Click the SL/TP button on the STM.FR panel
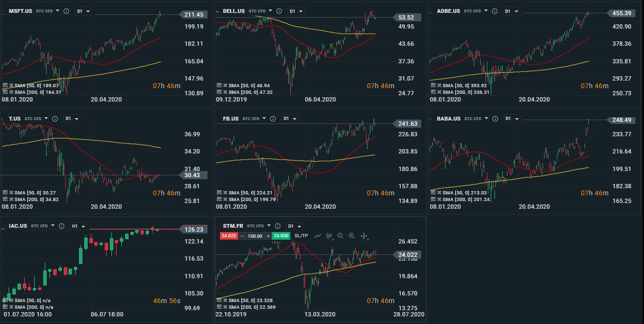This screenshot has width=644, height=324. click(x=301, y=236)
